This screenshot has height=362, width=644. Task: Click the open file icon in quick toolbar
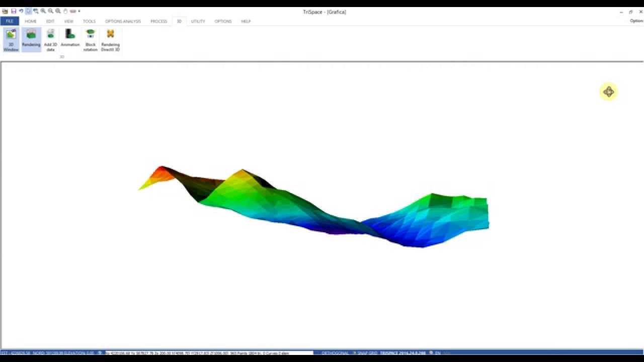pyautogui.click(x=5, y=11)
